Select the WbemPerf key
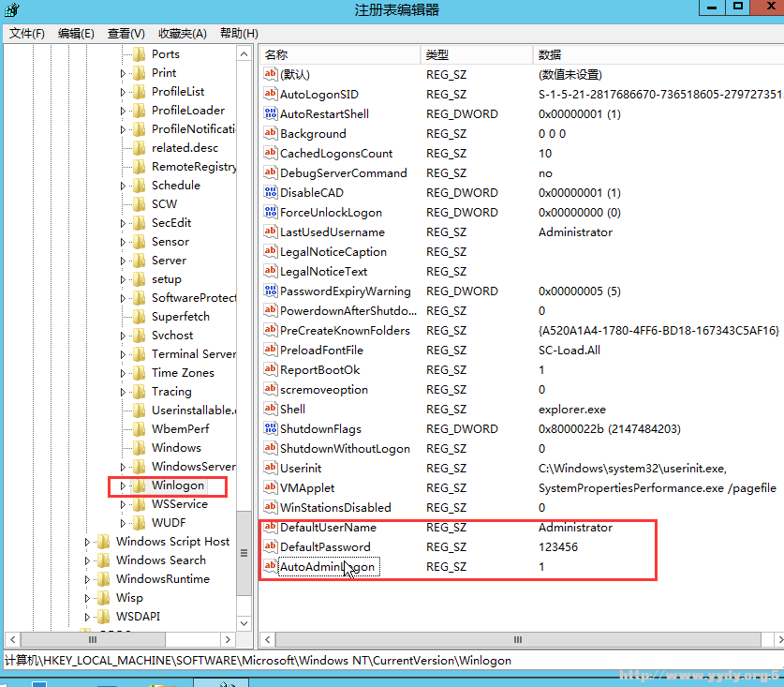Screen dimensions: 784x687 pos(180,429)
